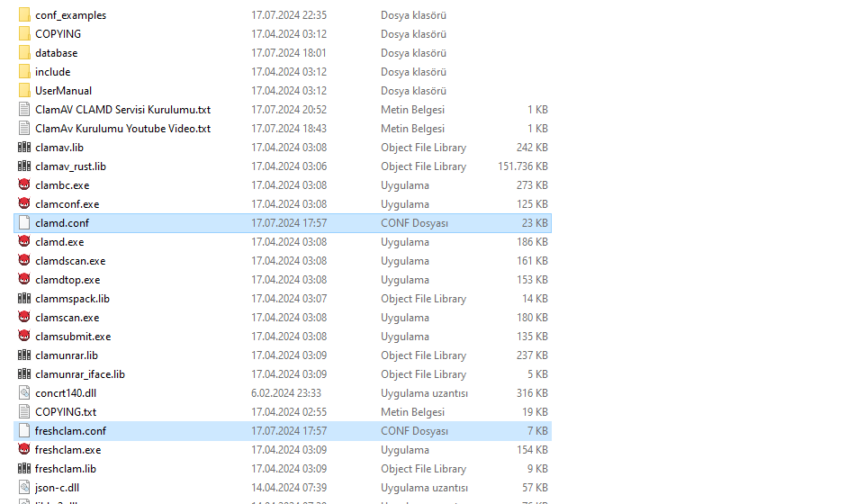Select the file name ClamAv Kurulumu Youtube Video.txt

pos(123,129)
